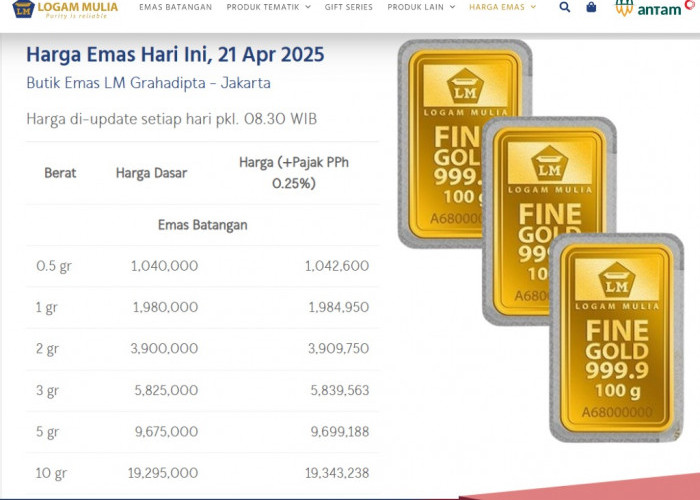Expand the Harga Emas dropdown arrow
Image resolution: width=700 pixels, height=500 pixels.
(533, 7)
